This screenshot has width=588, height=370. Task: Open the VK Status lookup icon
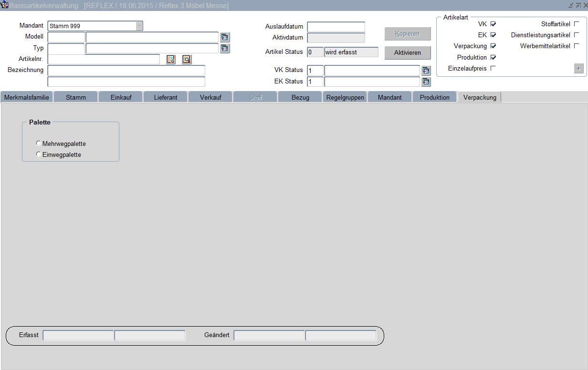coord(426,71)
